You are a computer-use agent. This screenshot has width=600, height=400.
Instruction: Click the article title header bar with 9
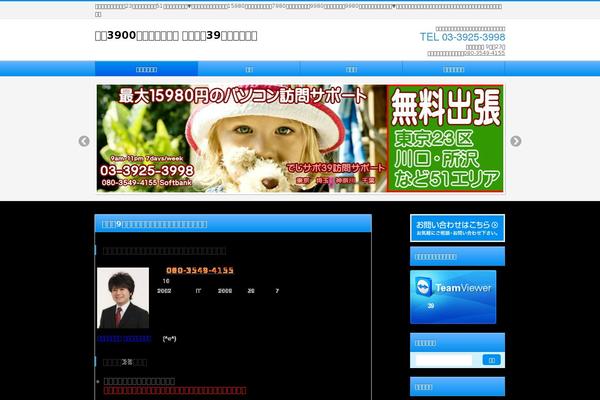click(233, 224)
